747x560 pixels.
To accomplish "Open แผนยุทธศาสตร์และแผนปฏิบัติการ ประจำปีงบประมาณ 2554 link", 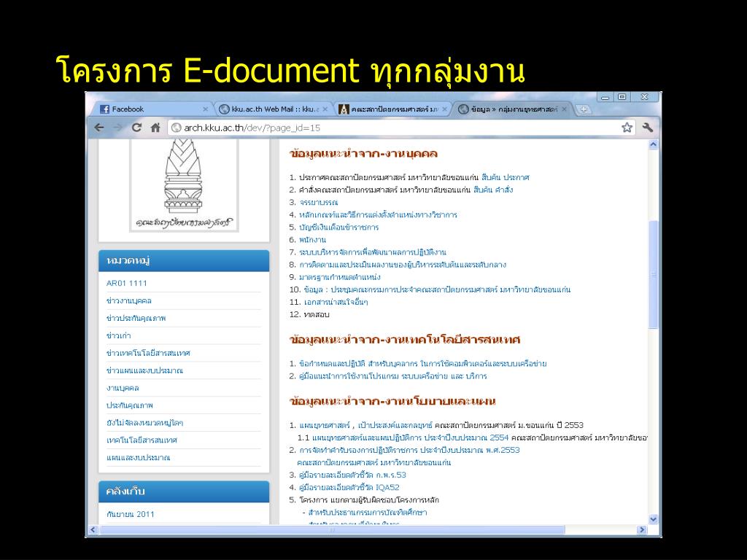I will 410,437.
